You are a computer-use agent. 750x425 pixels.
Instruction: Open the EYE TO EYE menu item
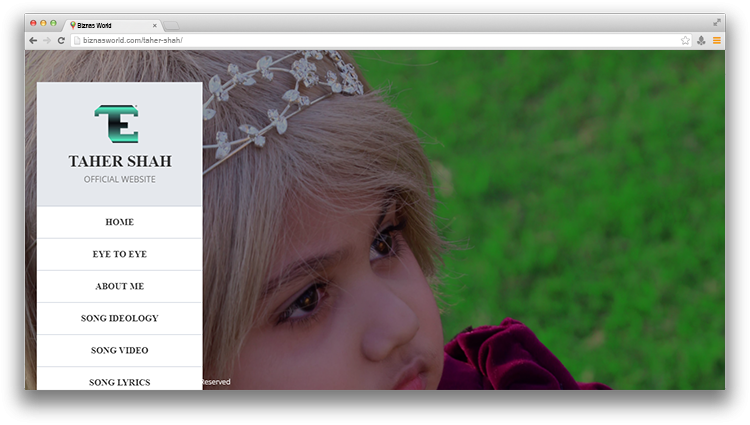pyautogui.click(x=120, y=254)
